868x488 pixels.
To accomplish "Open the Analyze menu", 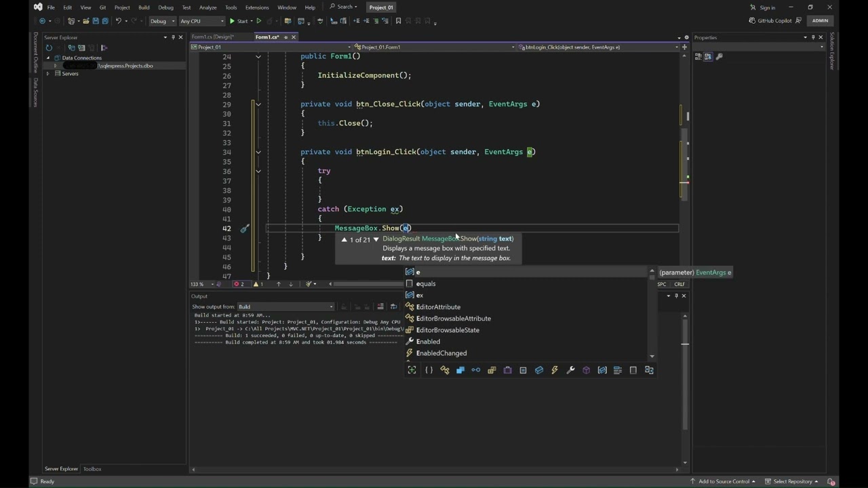I will (208, 7).
